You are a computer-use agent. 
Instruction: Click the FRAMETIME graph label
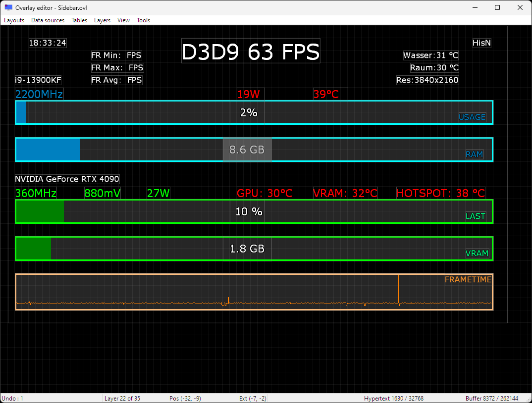[468, 280]
